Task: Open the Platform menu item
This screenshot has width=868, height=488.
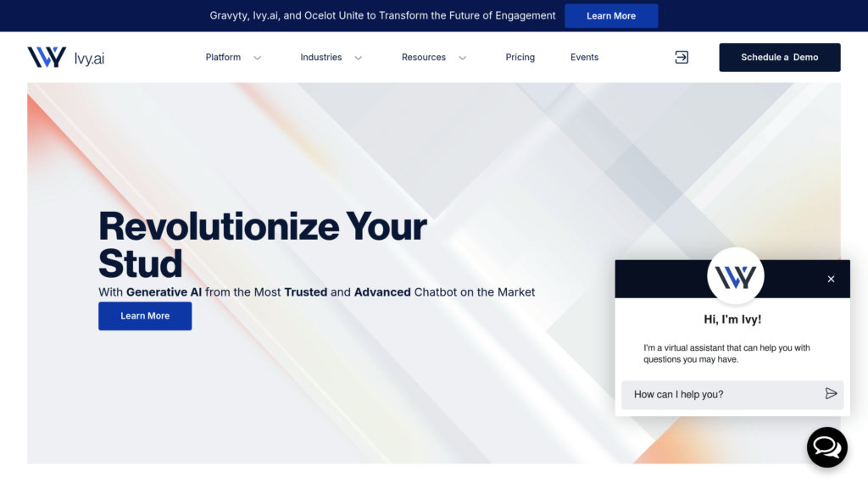Action: (x=223, y=58)
